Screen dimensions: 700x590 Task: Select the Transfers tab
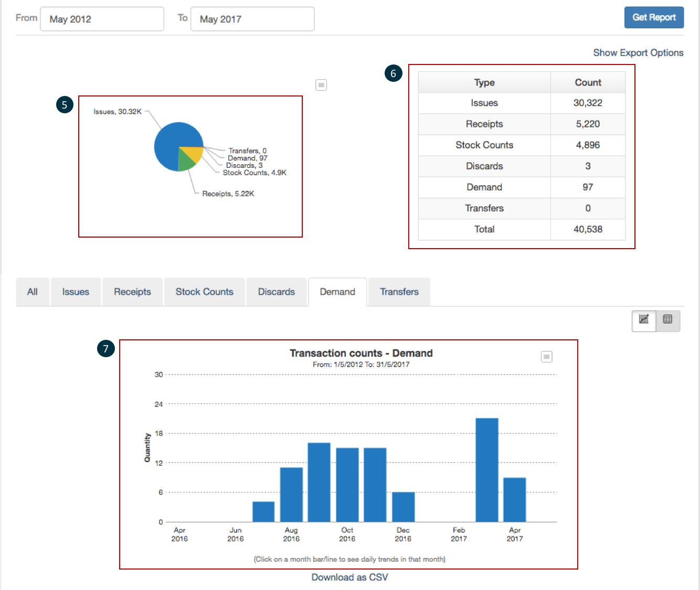pos(399,292)
